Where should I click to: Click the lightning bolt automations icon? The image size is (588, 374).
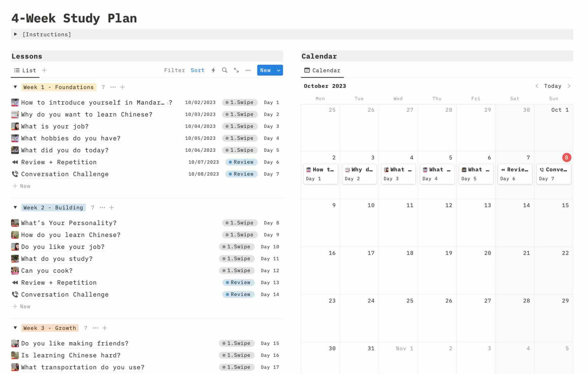coord(213,70)
